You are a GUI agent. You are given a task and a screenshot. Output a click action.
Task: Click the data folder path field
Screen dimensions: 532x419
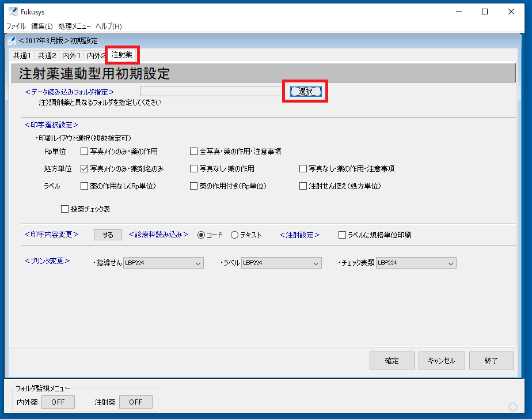coord(212,91)
